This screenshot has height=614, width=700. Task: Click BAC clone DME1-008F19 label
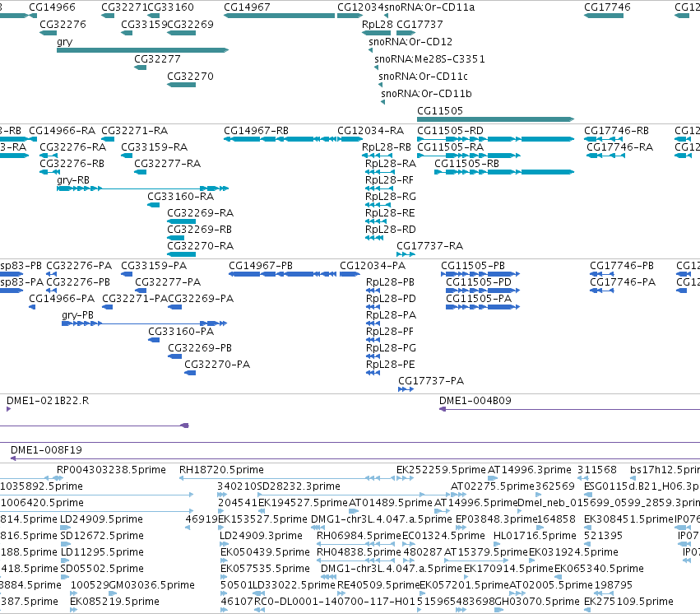46,450
